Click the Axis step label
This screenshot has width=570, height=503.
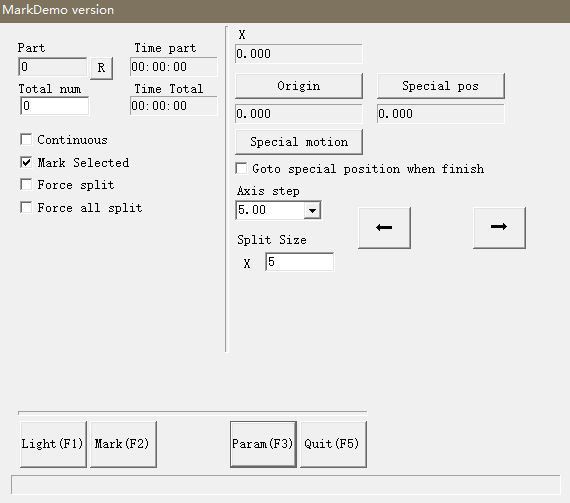click(268, 191)
